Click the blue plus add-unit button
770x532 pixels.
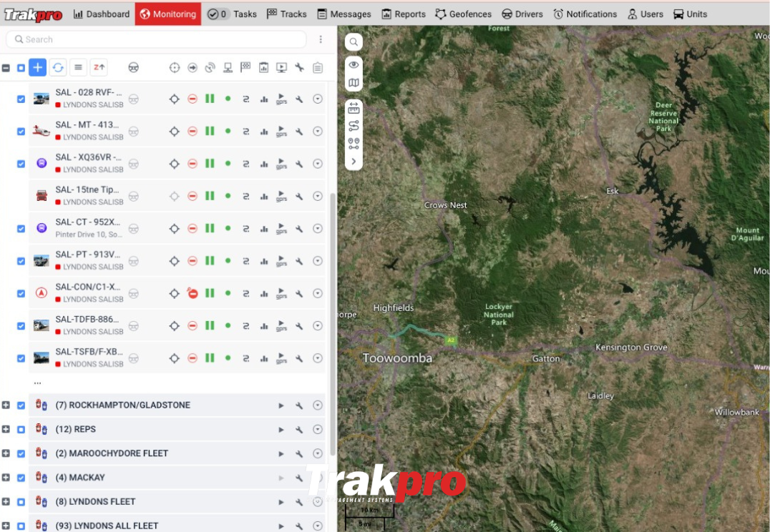[x=38, y=67]
